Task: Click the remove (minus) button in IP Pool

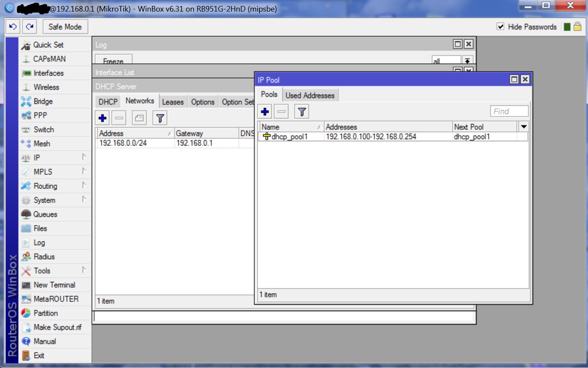Action: [x=281, y=112]
